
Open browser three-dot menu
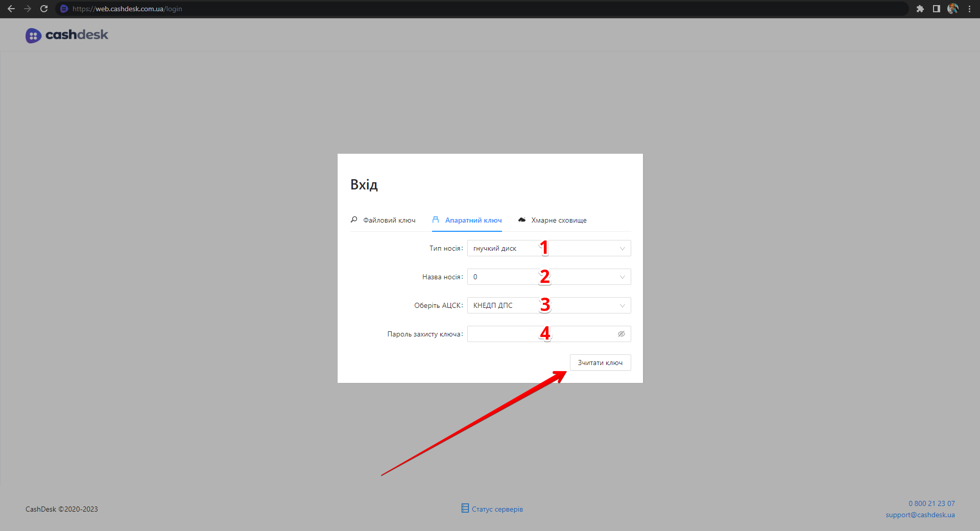coord(969,9)
